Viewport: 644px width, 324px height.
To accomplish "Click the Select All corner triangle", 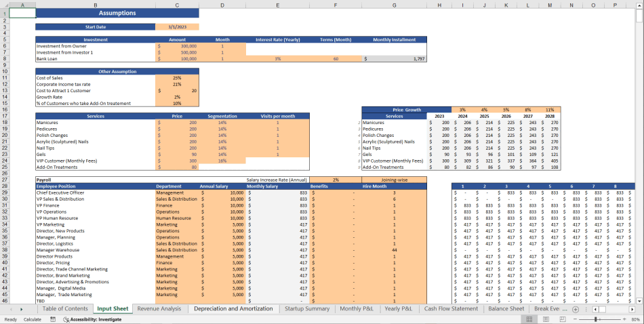I will (x=5, y=5).
